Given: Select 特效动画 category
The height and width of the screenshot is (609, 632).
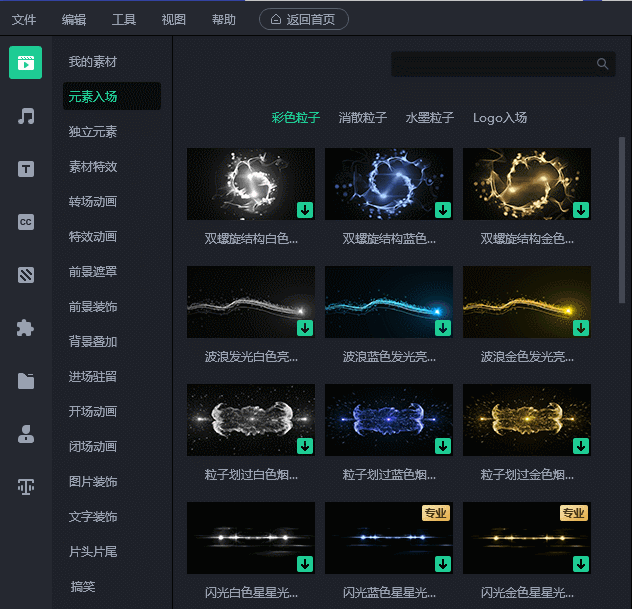Looking at the screenshot, I should (x=93, y=237).
